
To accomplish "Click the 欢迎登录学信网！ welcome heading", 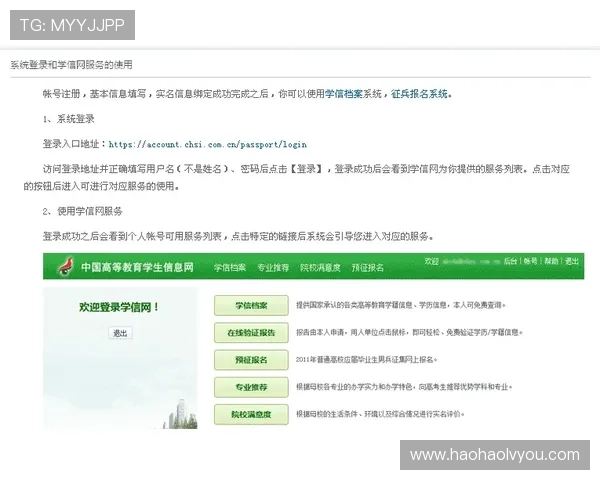I will (119, 307).
